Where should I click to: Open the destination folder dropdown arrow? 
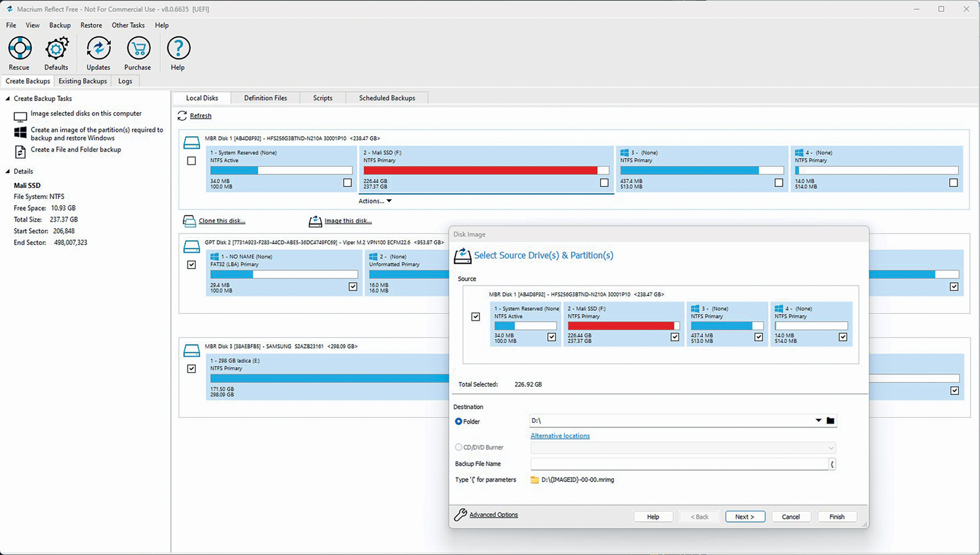click(x=818, y=421)
